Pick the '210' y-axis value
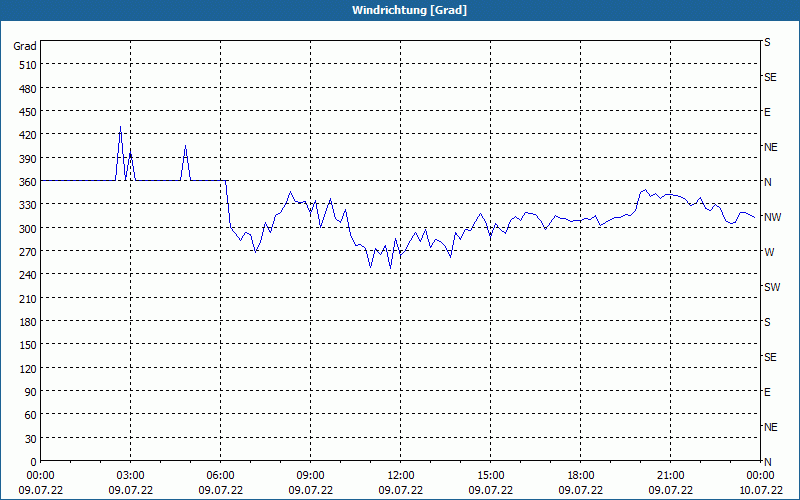The width and height of the screenshot is (800, 500). point(28,299)
